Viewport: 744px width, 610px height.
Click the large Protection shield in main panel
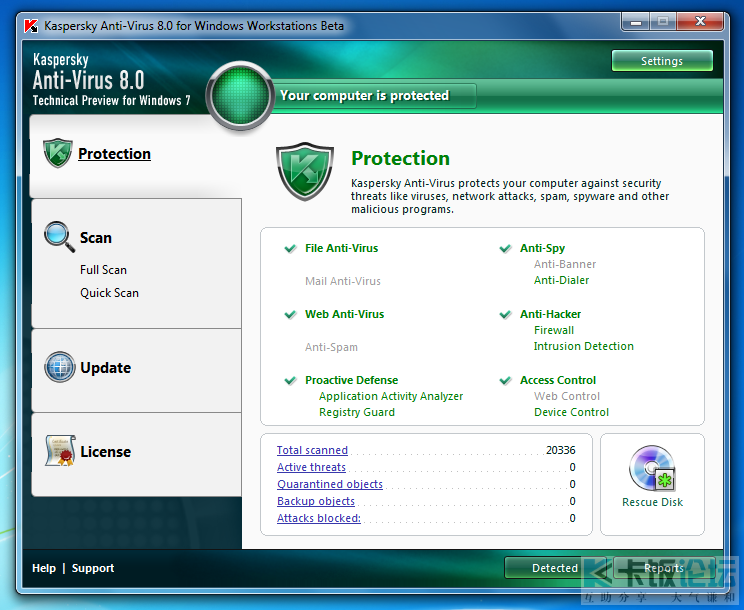305,171
